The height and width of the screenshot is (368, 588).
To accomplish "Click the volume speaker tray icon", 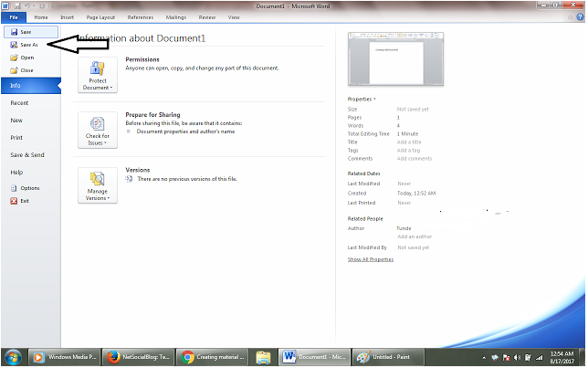I will point(517,358).
